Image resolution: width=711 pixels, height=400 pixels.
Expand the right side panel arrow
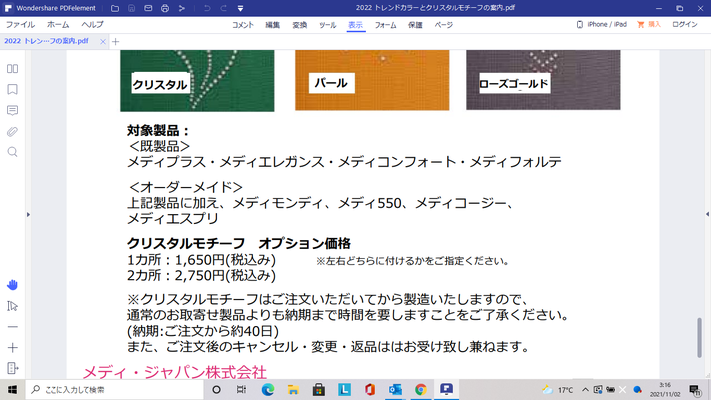pyautogui.click(x=707, y=214)
